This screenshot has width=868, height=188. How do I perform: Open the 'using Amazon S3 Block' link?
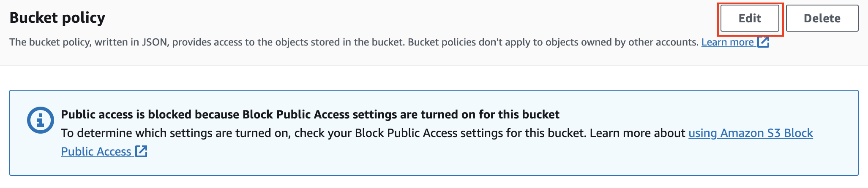[x=750, y=133]
